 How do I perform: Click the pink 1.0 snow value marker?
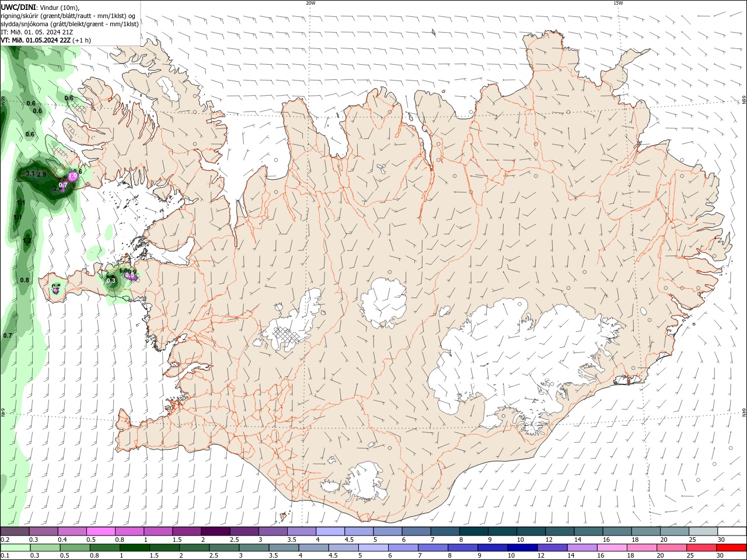click(73, 176)
